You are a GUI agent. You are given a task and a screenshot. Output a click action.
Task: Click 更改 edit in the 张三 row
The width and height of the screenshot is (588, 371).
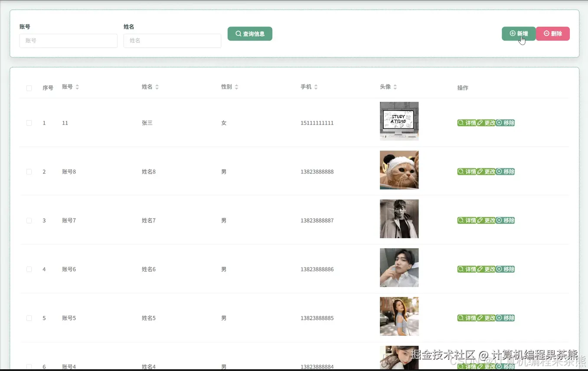tap(486, 123)
